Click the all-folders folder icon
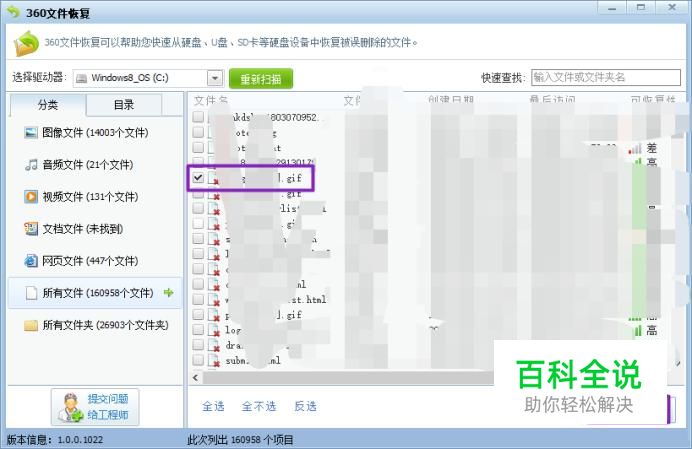692x449 pixels. point(31,325)
